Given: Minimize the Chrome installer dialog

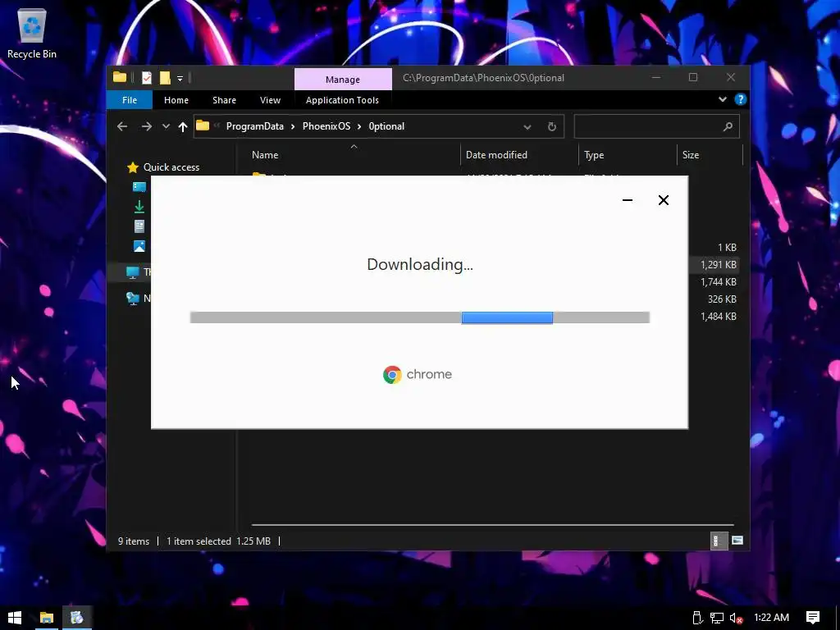Looking at the screenshot, I should click(628, 200).
